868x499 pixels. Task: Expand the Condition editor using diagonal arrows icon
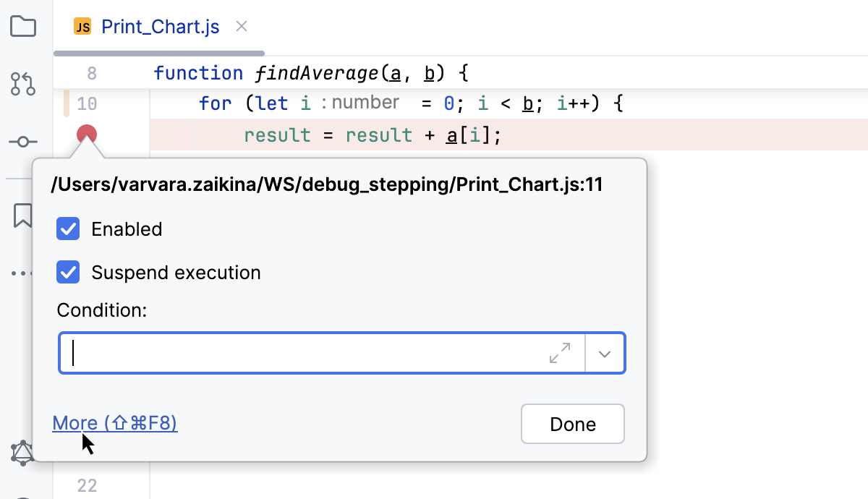(x=559, y=353)
